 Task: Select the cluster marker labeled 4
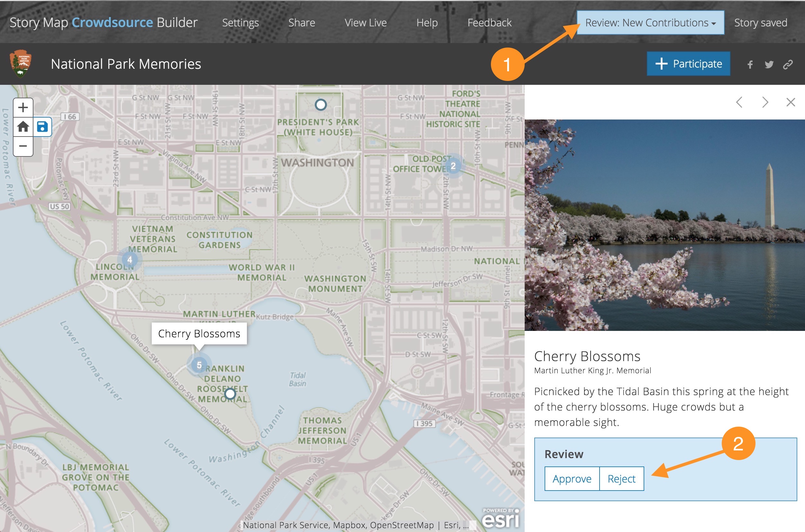[x=129, y=260]
